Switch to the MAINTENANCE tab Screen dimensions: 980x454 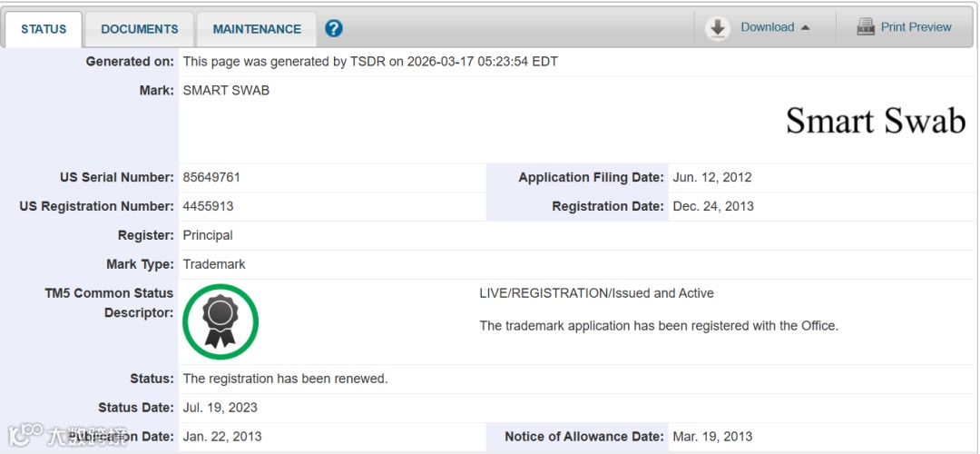point(257,29)
